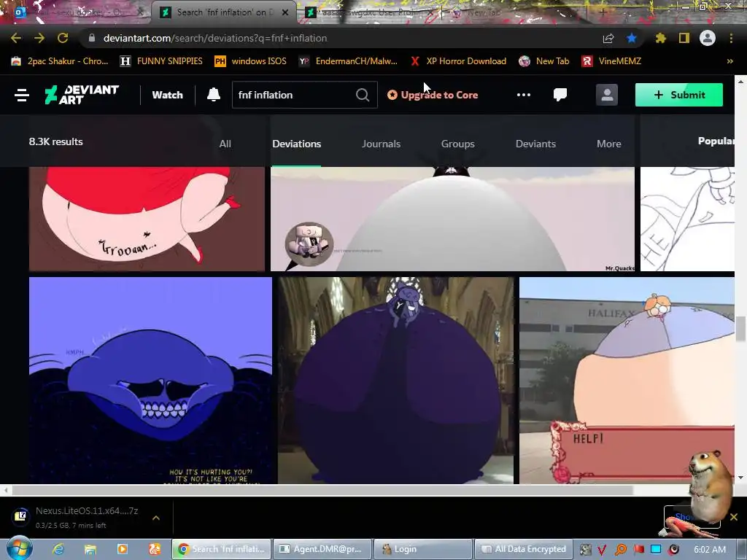The width and height of the screenshot is (747, 560).
Task: Click the magnifier search icon
Action: click(x=363, y=95)
